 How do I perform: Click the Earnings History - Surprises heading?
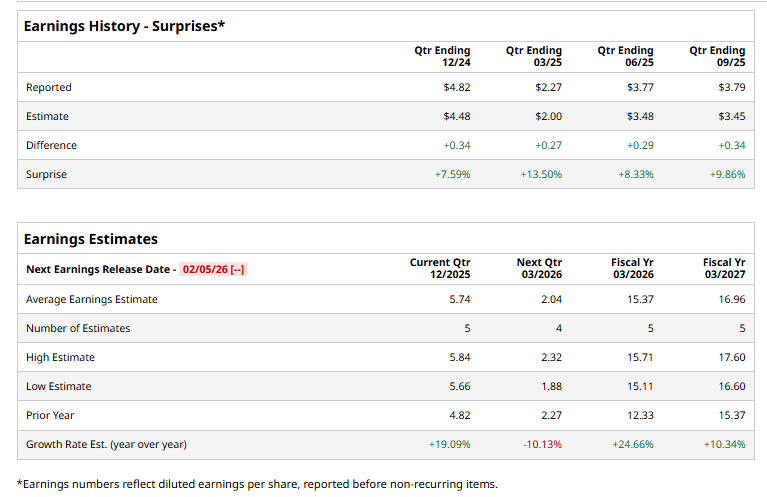124,26
